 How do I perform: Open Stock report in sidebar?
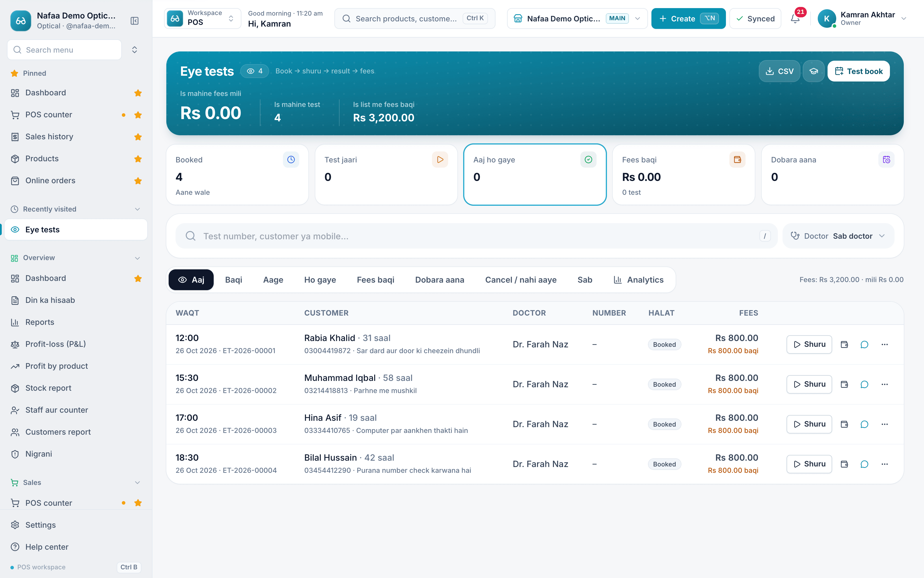tap(76, 388)
